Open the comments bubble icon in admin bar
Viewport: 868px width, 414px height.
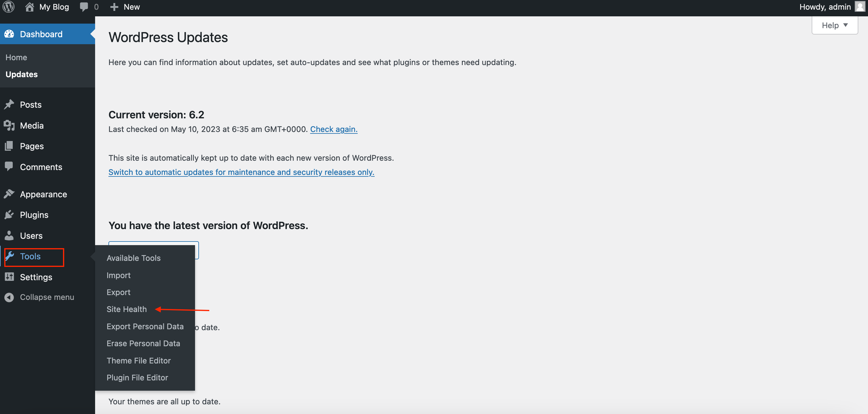[x=84, y=7]
